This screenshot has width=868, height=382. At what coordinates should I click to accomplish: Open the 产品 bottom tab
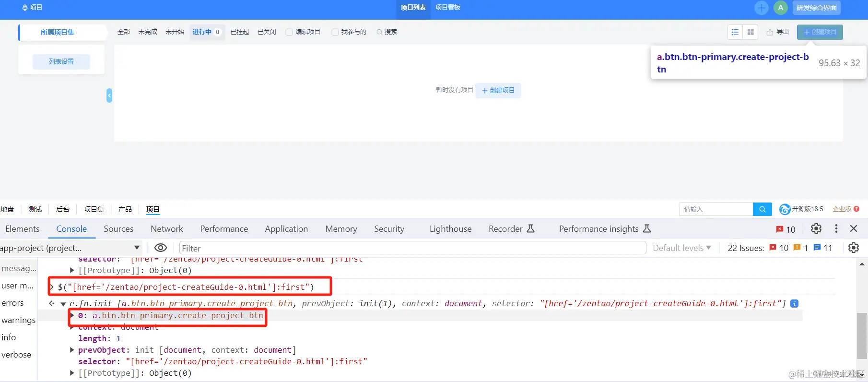(125, 209)
